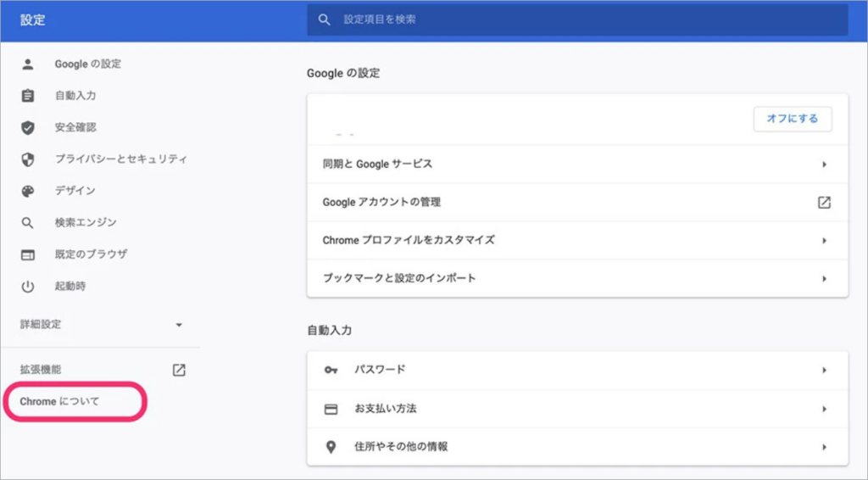The image size is (868, 480).
Task: Select 既定のブラウザ in sidebar
Action: [x=91, y=254]
